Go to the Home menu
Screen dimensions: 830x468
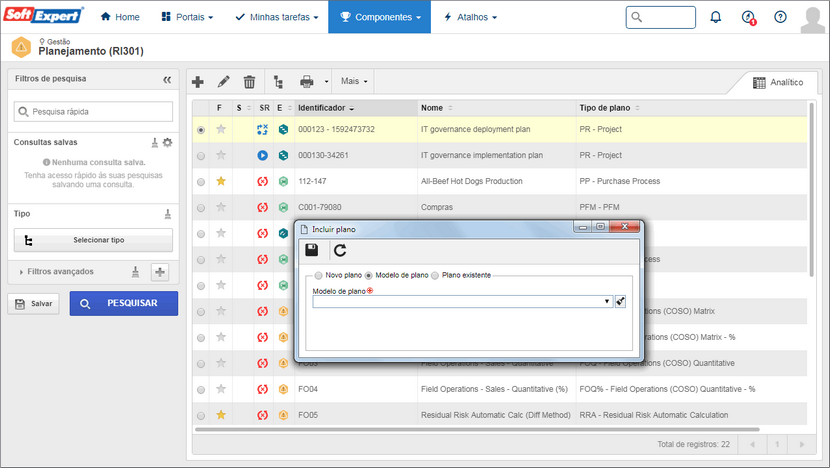click(120, 17)
